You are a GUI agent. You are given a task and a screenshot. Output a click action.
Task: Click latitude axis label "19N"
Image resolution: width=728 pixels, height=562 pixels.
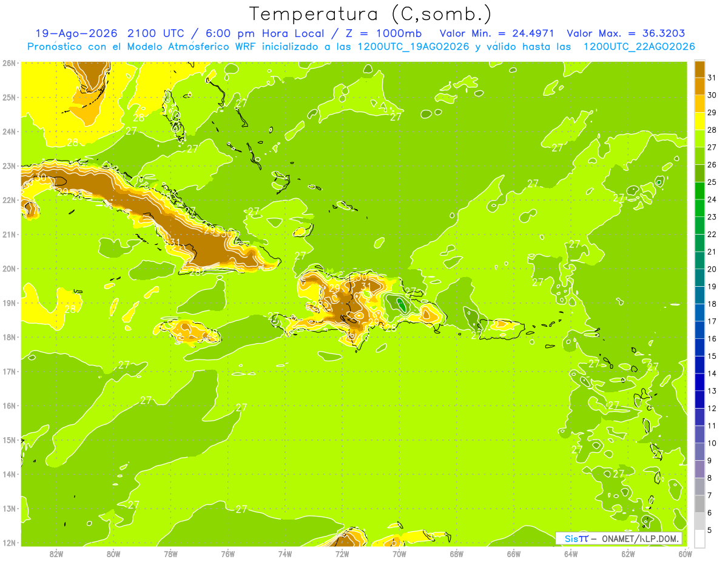[x=8, y=303]
